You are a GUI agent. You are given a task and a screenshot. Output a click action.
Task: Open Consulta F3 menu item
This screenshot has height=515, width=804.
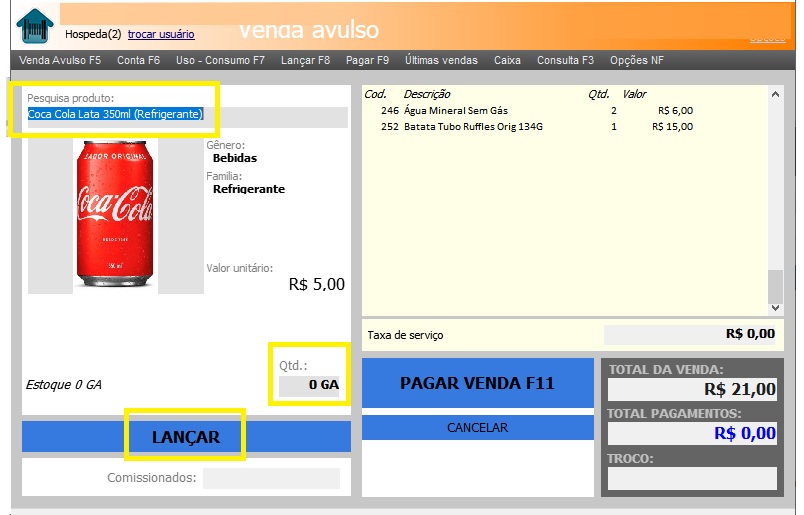(x=565, y=60)
